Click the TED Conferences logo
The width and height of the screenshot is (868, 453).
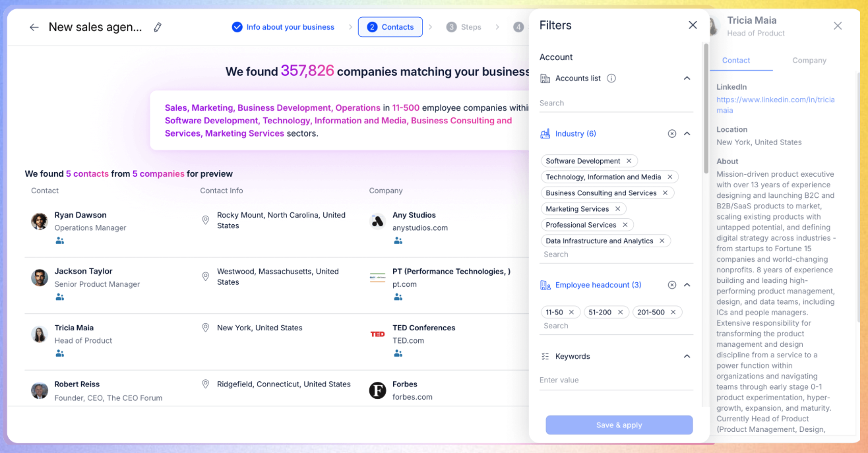(377, 334)
